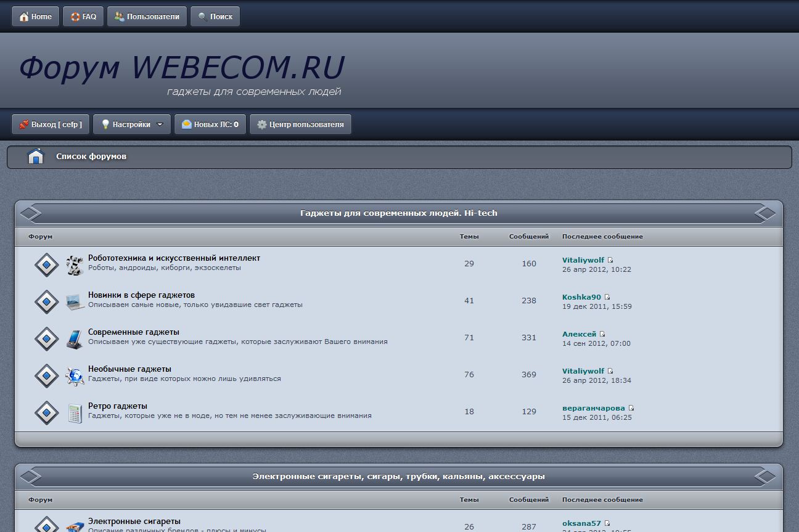Screen dimensions: 799x532
Task: Click the laptop icon for Новинки forum
Action: coord(75,302)
